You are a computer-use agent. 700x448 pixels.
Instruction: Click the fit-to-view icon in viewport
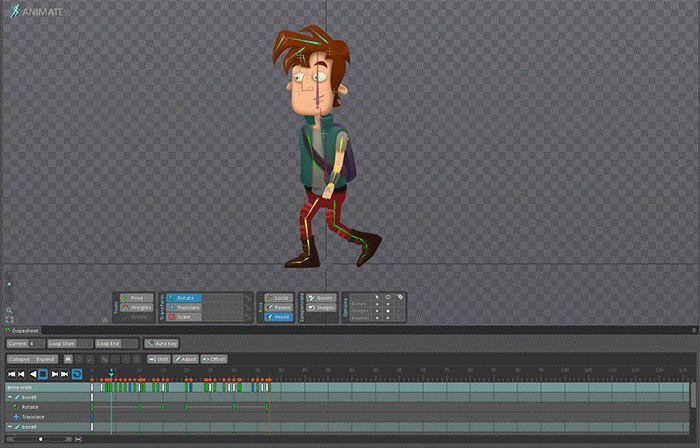[9, 319]
